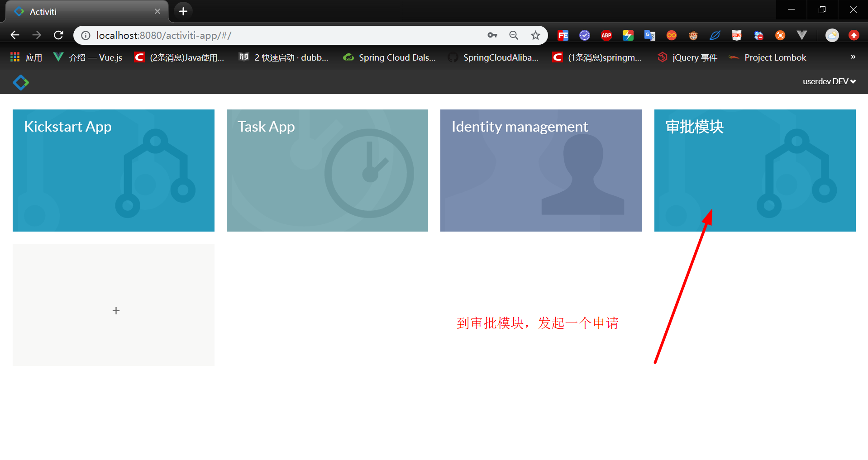Image resolution: width=868 pixels, height=460 pixels.
Task: Click the site info icon in address bar
Action: coord(85,35)
